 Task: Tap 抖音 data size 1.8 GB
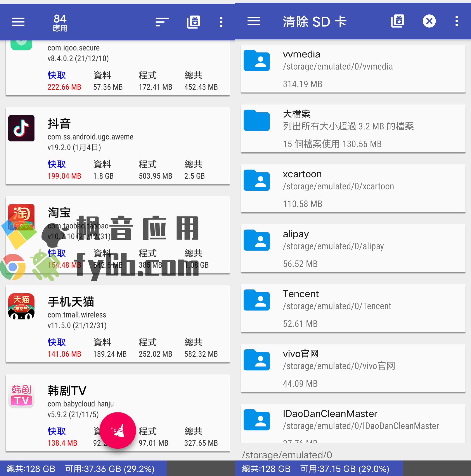pos(103,176)
